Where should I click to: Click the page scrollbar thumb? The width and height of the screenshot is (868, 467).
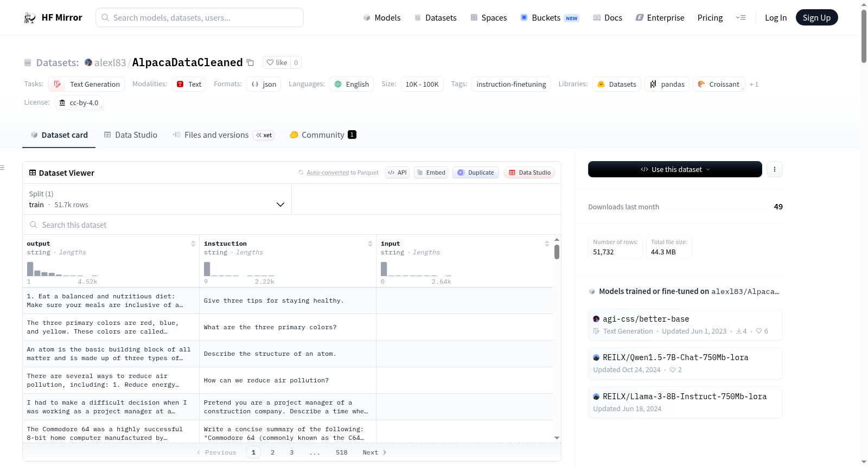(864, 36)
